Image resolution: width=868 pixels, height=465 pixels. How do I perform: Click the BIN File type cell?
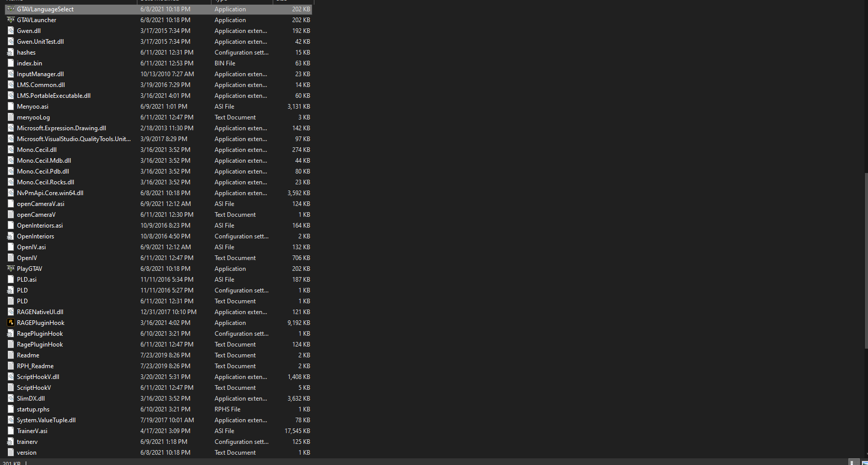(x=225, y=63)
